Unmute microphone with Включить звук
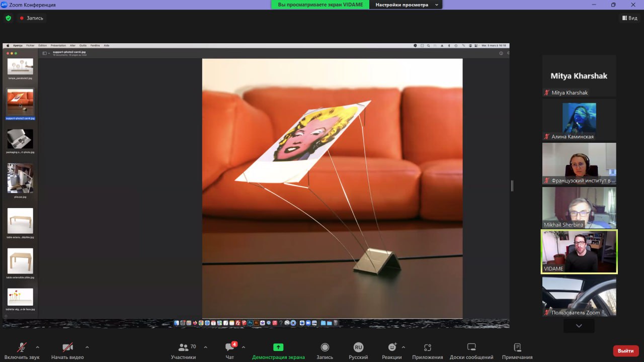The image size is (644, 362). pos(22,351)
